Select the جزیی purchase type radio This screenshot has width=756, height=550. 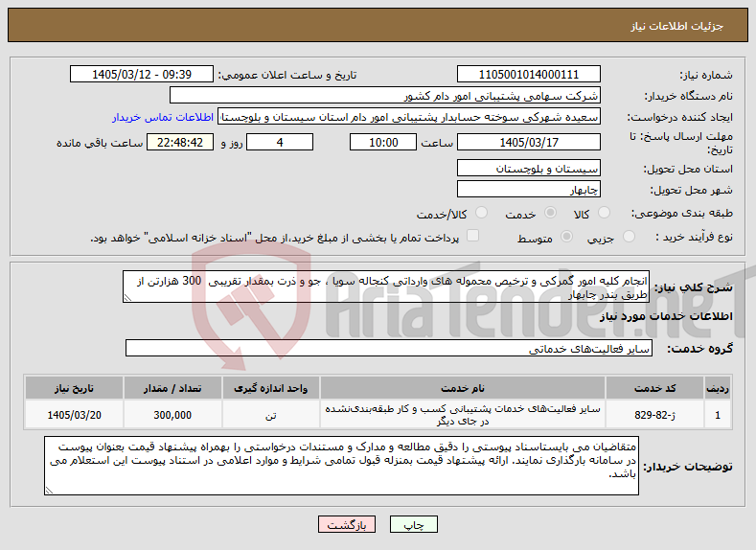[x=629, y=237]
